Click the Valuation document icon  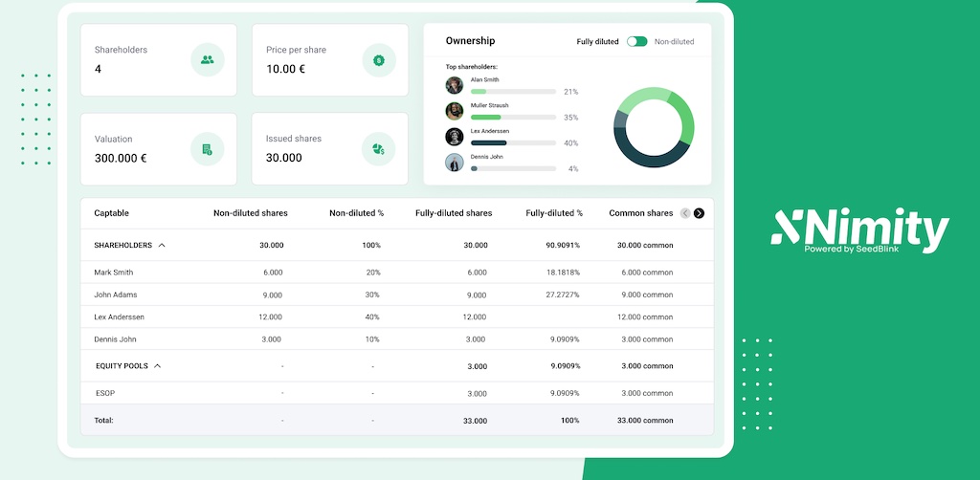click(207, 149)
